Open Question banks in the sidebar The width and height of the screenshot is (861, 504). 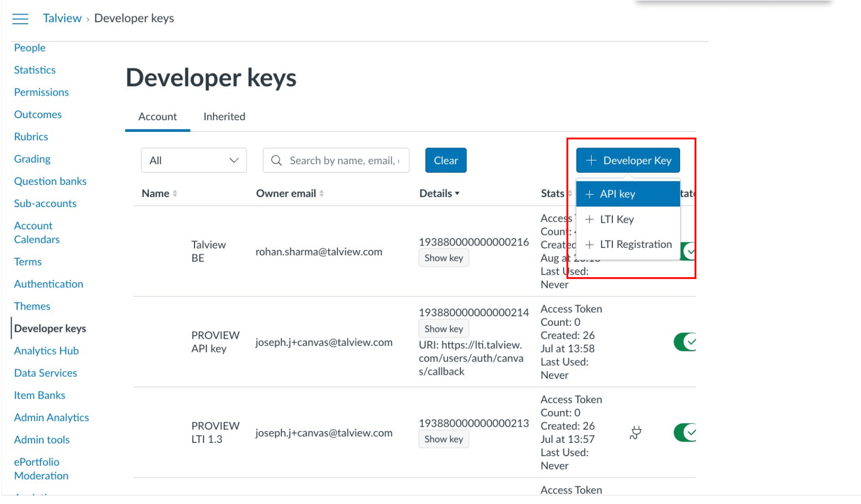pyautogui.click(x=51, y=181)
